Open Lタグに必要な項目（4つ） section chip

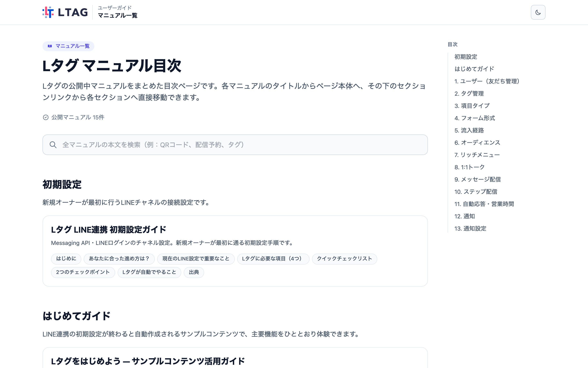coord(273,259)
